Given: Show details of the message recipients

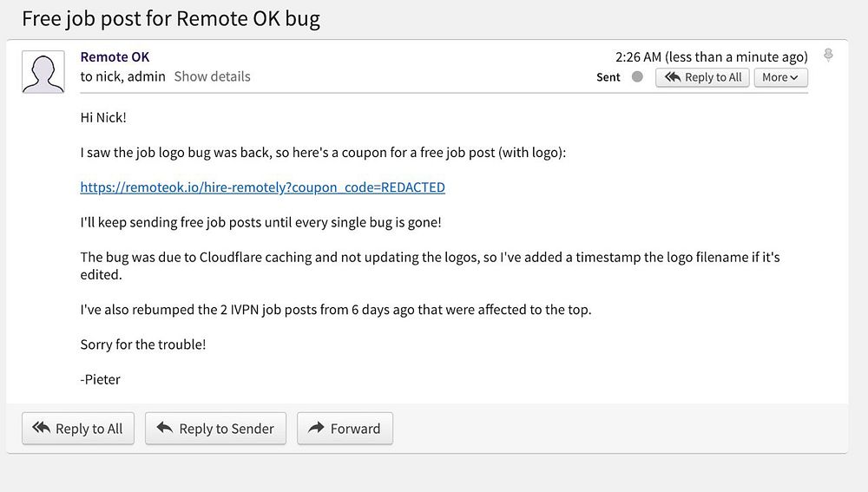Looking at the screenshot, I should point(212,76).
